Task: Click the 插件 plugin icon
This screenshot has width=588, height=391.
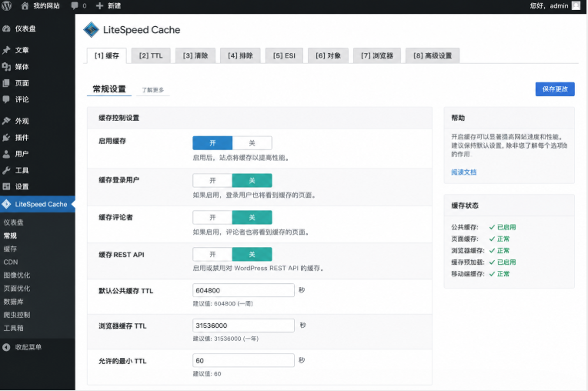Action: click(6, 137)
